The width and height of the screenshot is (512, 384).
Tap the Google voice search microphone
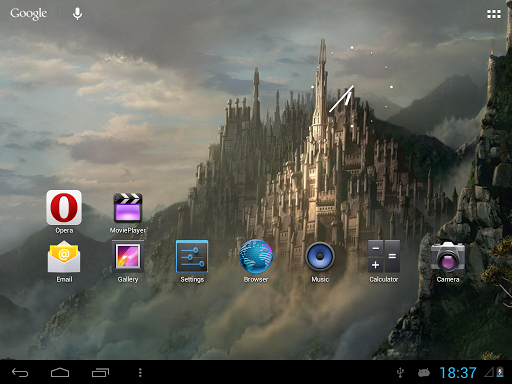pos(77,14)
